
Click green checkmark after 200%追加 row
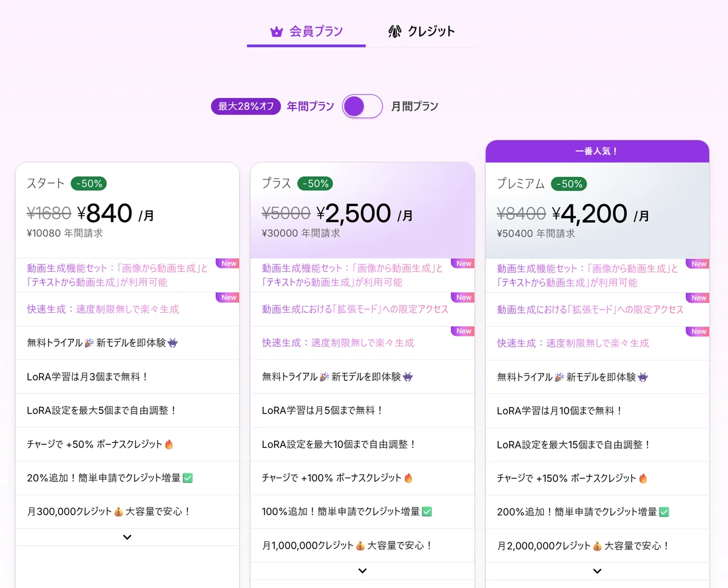[x=664, y=512]
